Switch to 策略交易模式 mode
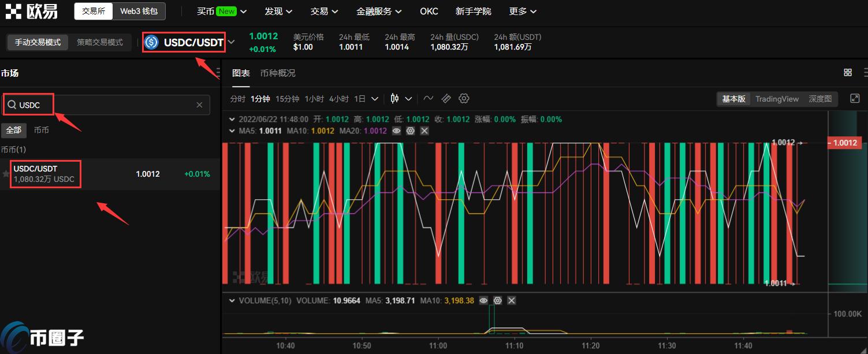The height and width of the screenshot is (354, 868). pos(100,42)
